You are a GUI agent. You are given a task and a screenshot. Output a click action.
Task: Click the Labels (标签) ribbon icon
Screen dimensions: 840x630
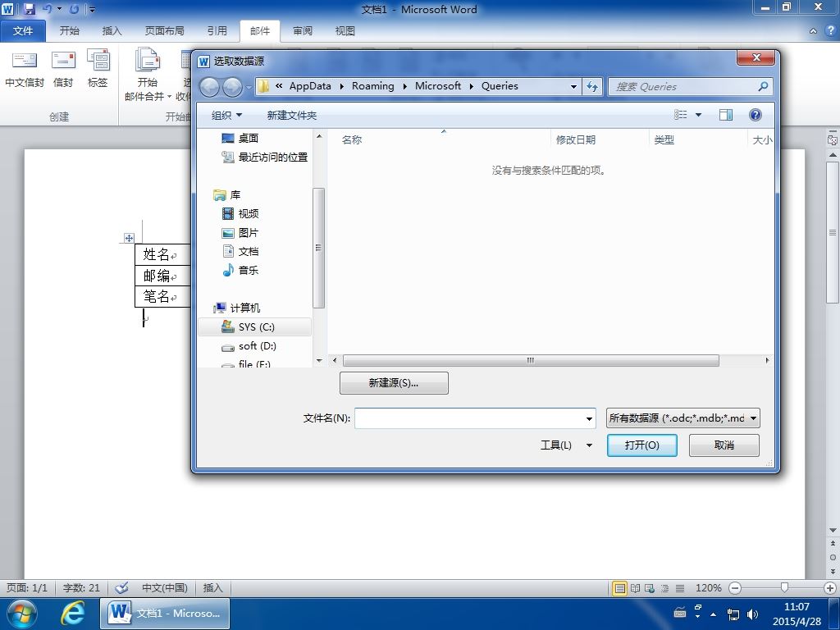98,69
